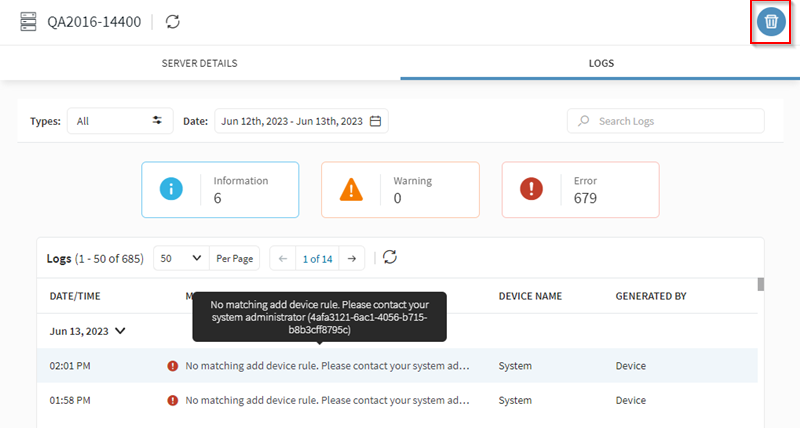Image resolution: width=800 pixels, height=428 pixels.
Task: Filter logs by Error card
Action: click(580, 190)
